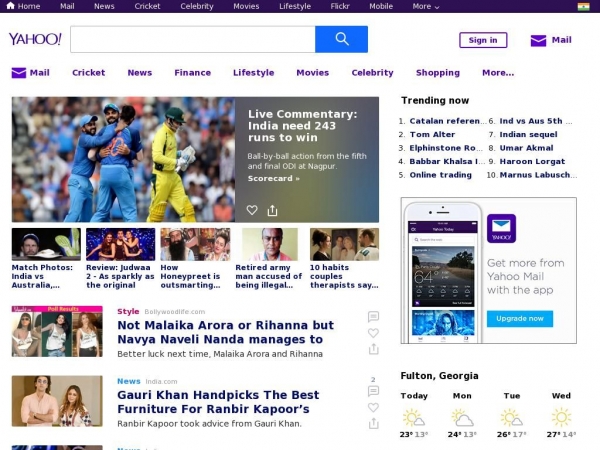Expand the More dropdown in top bar
This screenshot has height=450, width=600.
(426, 7)
